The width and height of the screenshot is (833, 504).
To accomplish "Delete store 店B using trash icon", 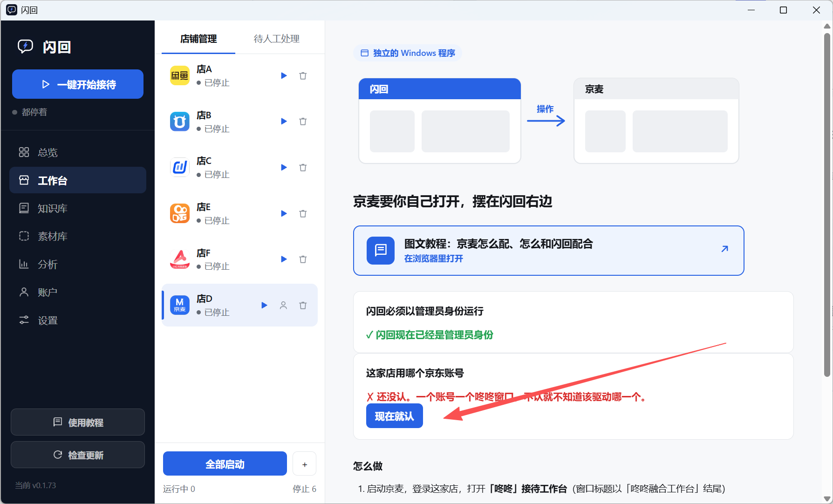I will click(303, 121).
